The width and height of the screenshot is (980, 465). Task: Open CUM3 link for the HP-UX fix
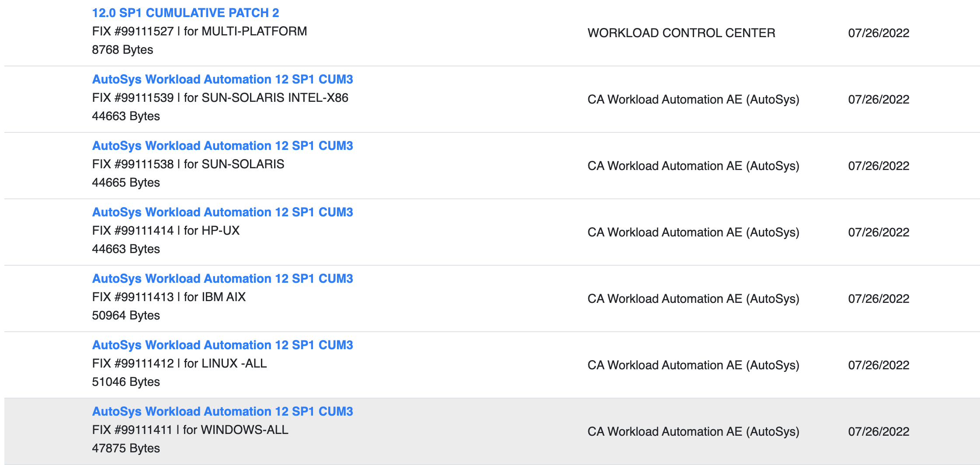coord(222,212)
